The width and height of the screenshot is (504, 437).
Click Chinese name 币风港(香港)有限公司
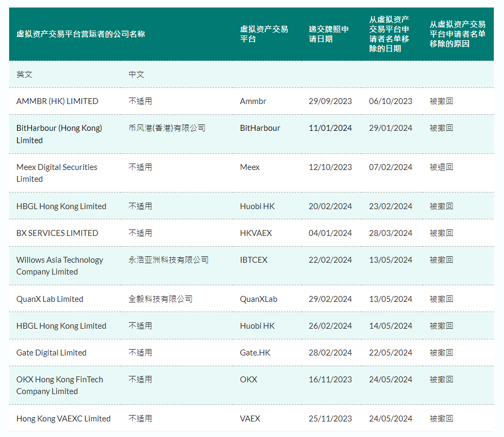(x=167, y=128)
